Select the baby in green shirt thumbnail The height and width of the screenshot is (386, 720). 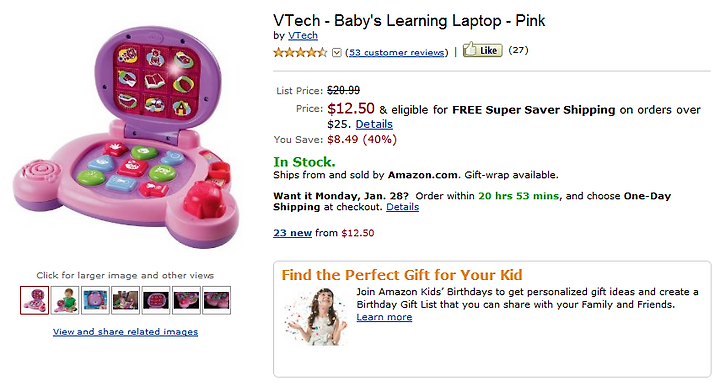coord(65,300)
